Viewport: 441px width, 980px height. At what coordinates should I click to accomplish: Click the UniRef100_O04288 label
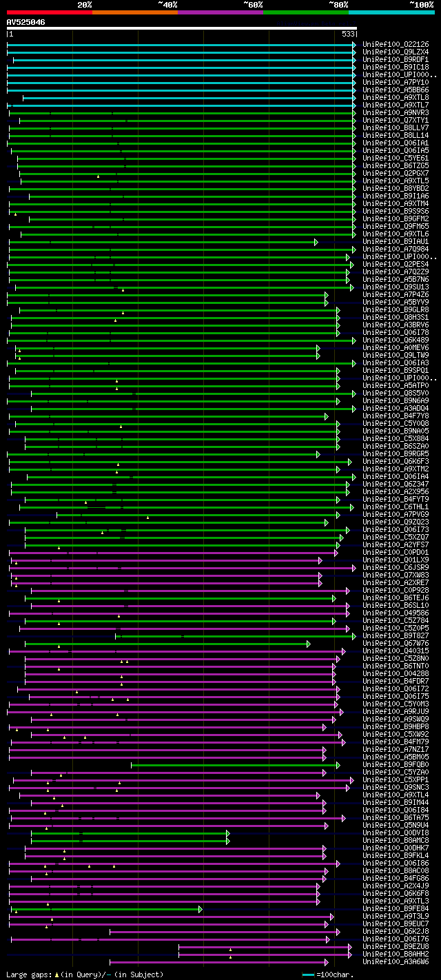[396, 673]
